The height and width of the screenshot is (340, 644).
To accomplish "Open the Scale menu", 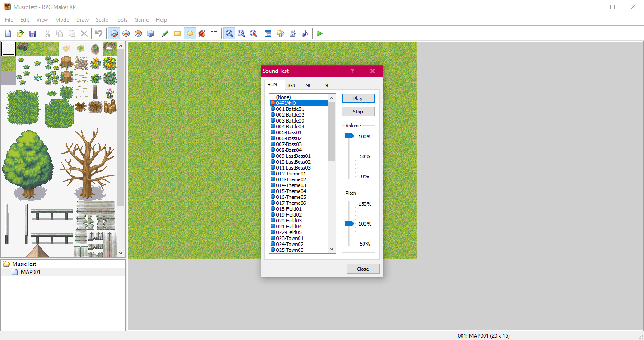I will coord(102,20).
